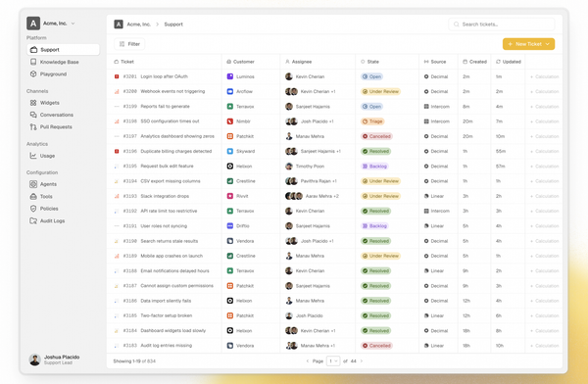Image resolution: width=588 pixels, height=384 pixels.
Task: Go to the next page arrow
Action: 362,361
